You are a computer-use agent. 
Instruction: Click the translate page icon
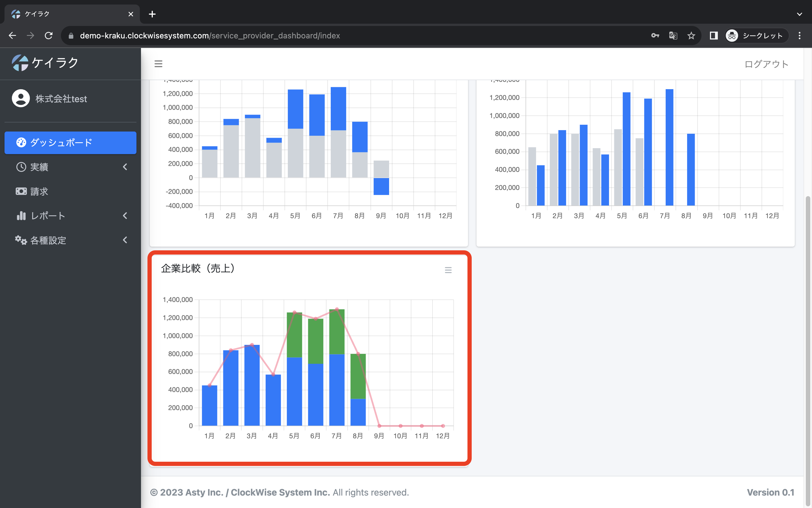tap(673, 36)
